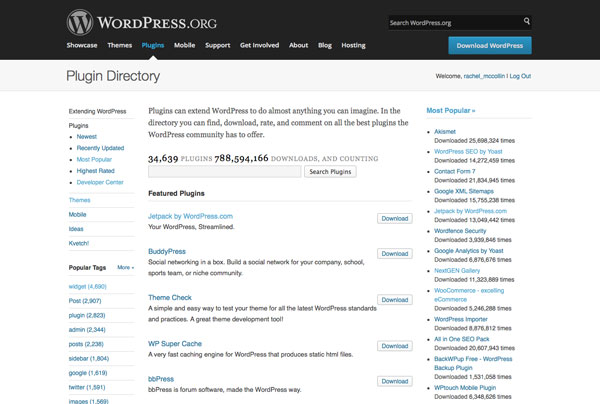Open the BuddyPress plugin page

167,251
